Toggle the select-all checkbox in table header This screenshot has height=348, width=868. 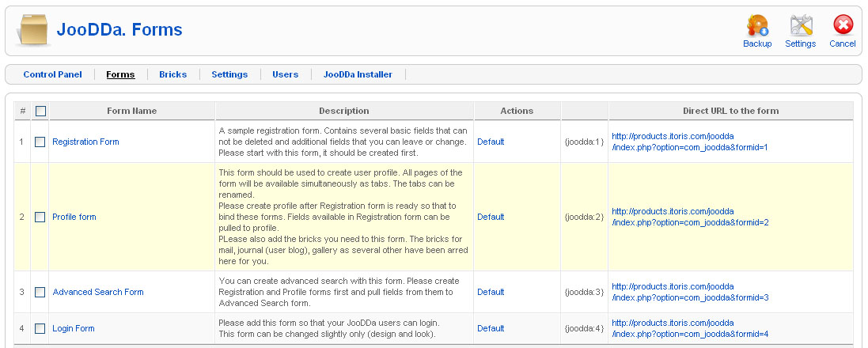coord(40,112)
